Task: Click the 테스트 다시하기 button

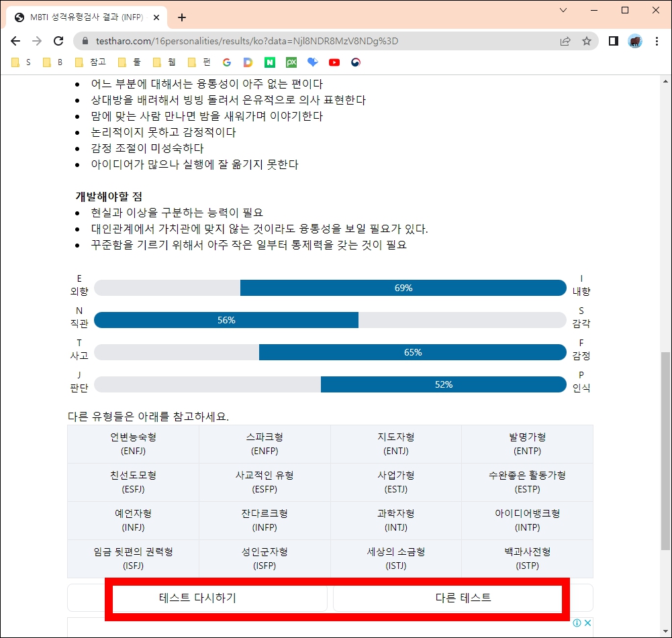Action: point(218,598)
